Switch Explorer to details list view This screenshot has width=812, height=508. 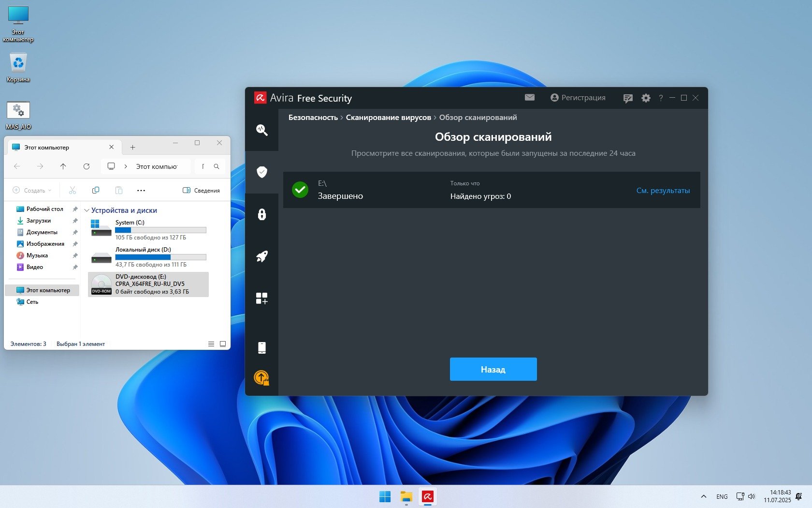pyautogui.click(x=211, y=344)
